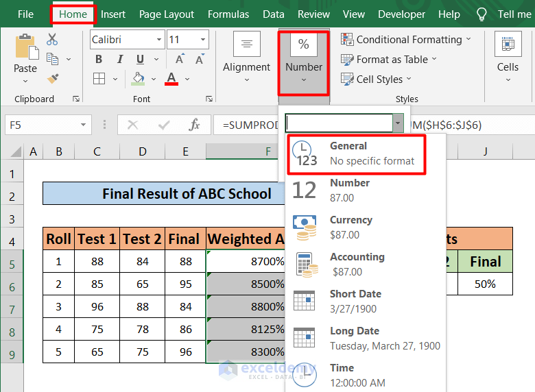Open the Alignment group
Viewport: 535px width, 392px height.
247,58
